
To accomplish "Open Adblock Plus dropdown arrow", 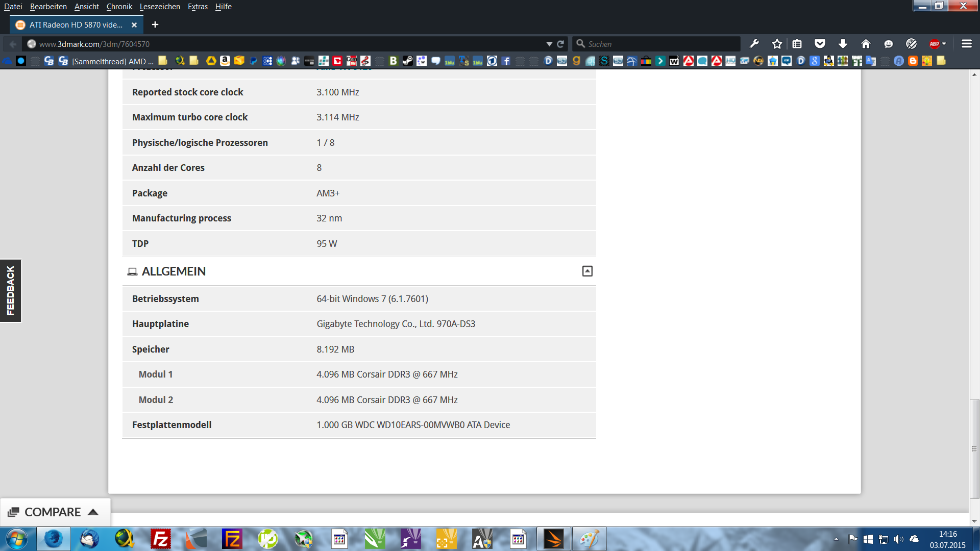I will point(944,44).
